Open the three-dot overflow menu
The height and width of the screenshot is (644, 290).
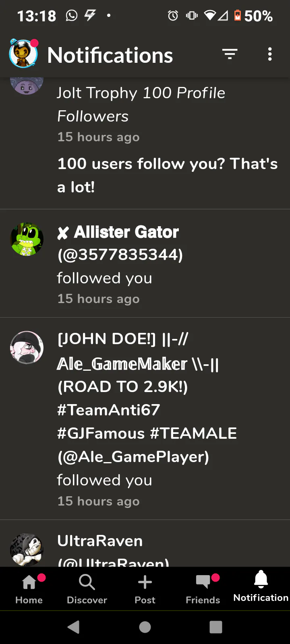pos(270,54)
